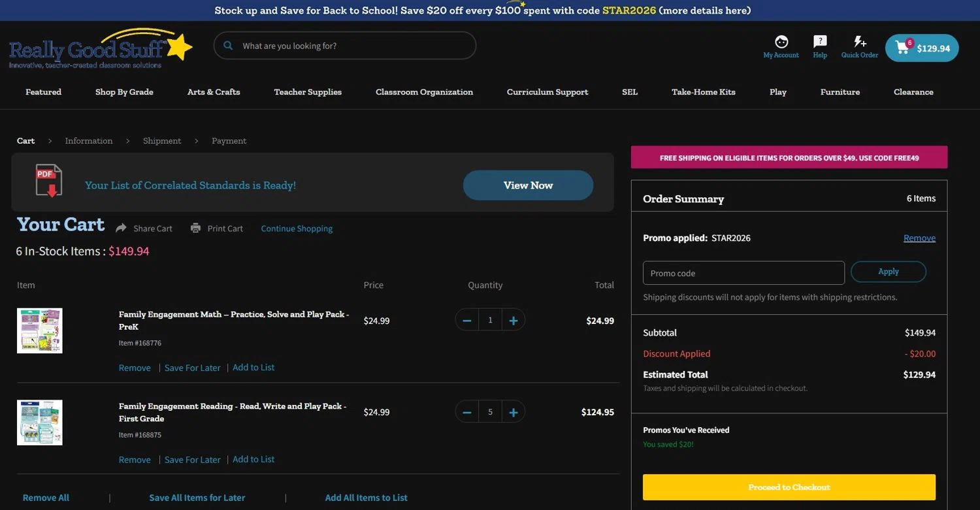Screen dimensions: 980x510
Task: Open the Help icon
Action: click(820, 41)
